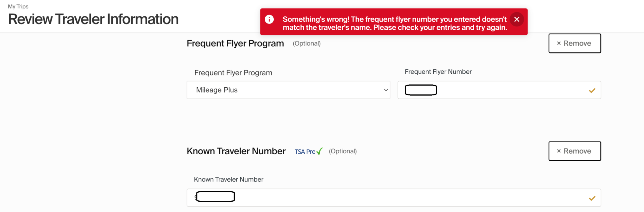Image resolution: width=644 pixels, height=212 pixels.
Task: Click the error message text in the banner
Action: 395,23
